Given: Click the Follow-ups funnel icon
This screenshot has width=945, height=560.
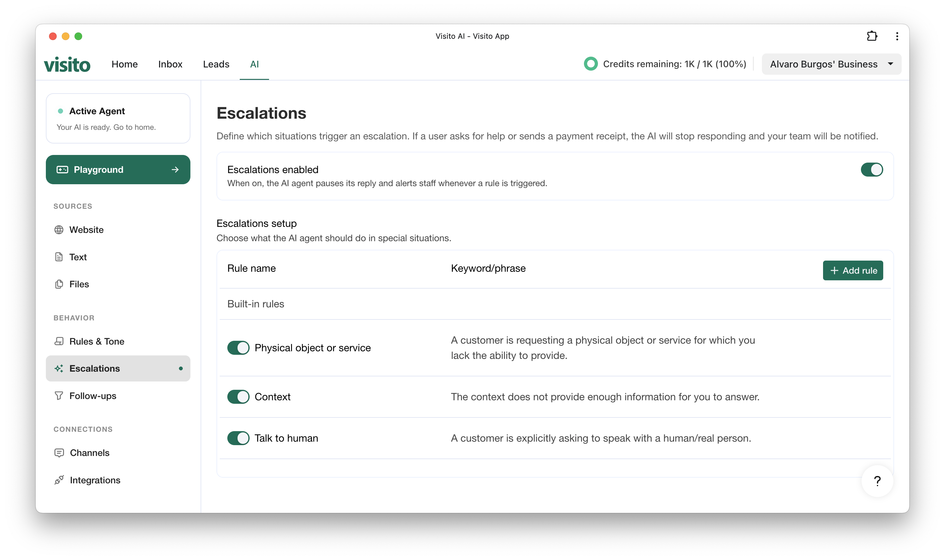Looking at the screenshot, I should coord(59,395).
